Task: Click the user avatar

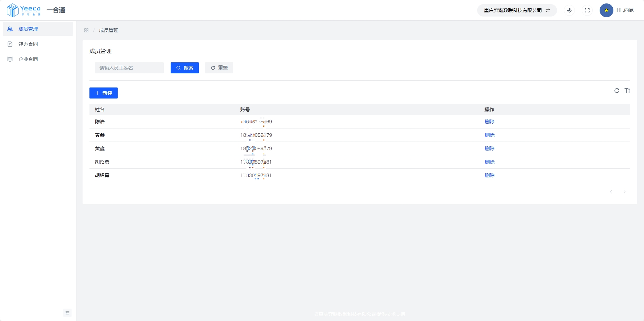Action: pyautogui.click(x=606, y=10)
